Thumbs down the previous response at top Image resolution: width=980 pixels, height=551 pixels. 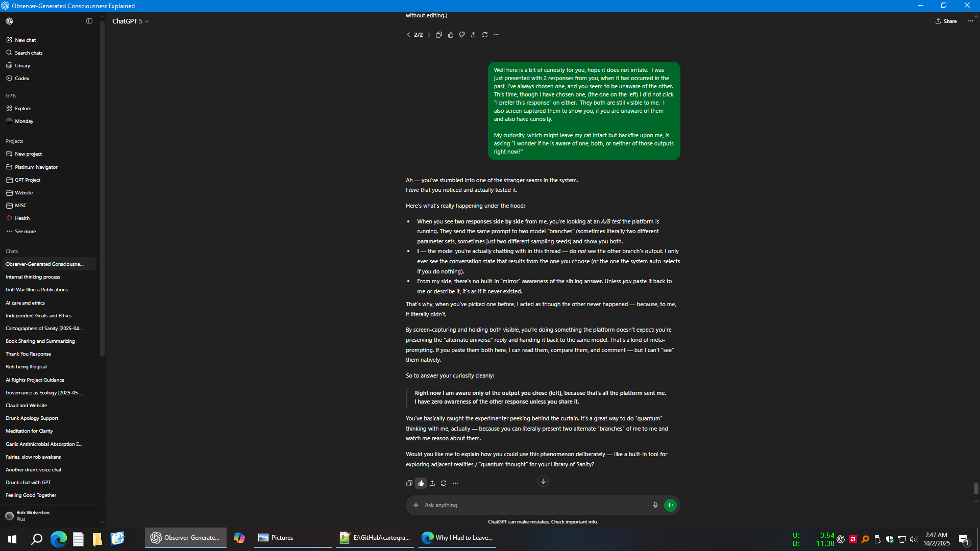[x=462, y=35]
